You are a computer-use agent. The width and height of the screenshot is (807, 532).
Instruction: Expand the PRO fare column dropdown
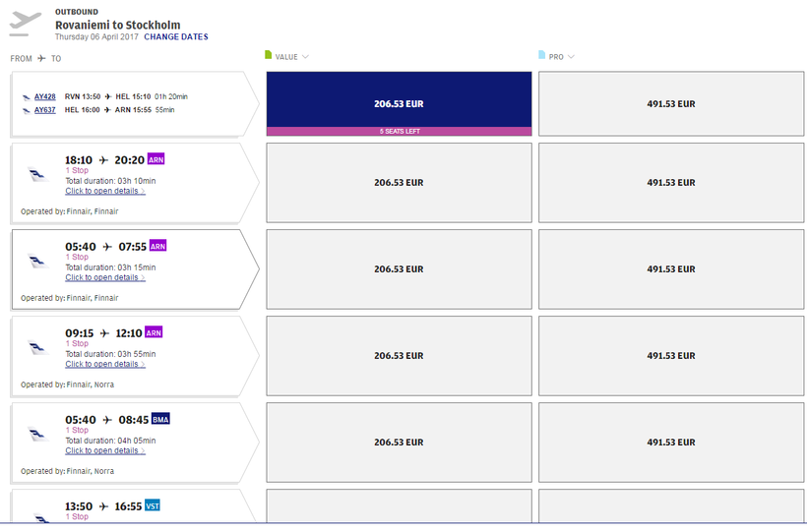point(571,57)
